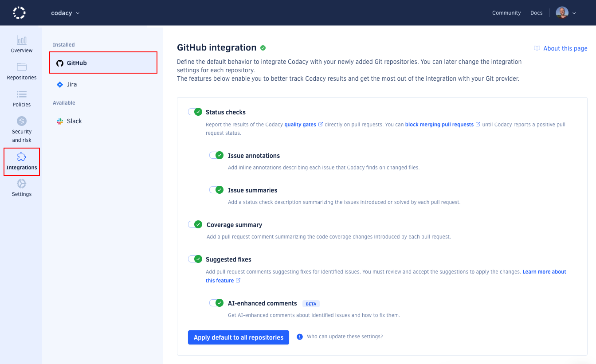Click the Jira diamond icon
This screenshot has height=364, width=596.
pos(60,84)
